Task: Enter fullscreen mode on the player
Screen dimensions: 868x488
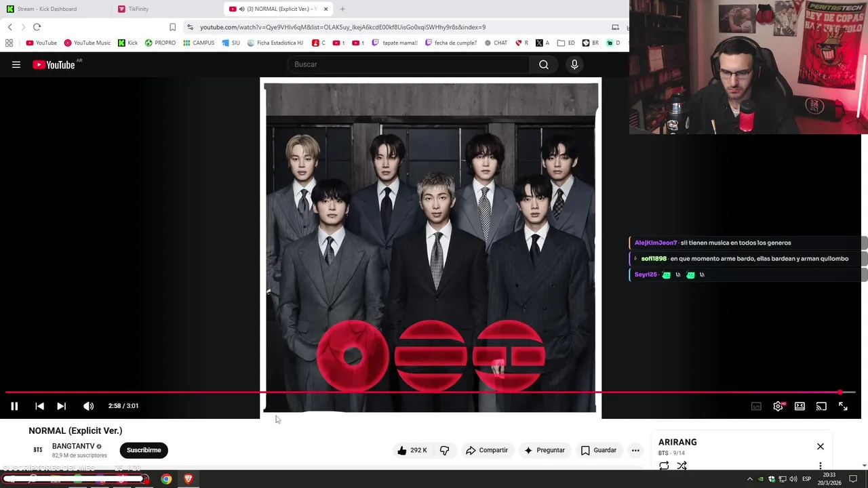Action: click(x=843, y=406)
